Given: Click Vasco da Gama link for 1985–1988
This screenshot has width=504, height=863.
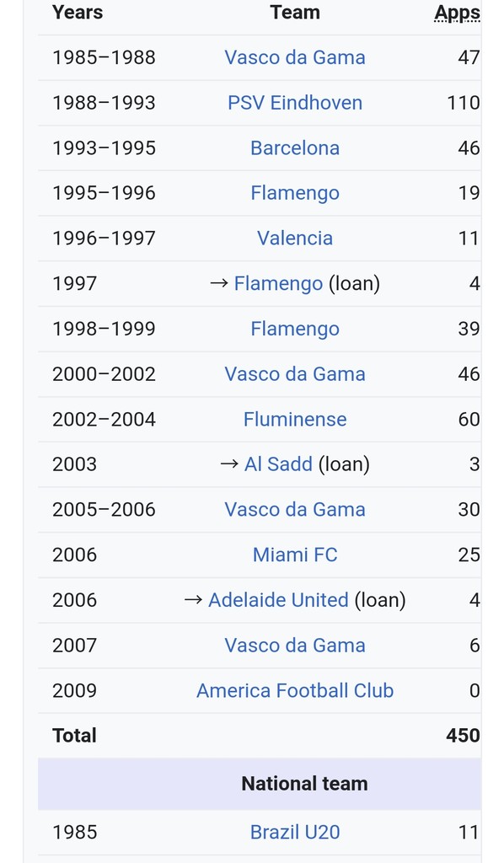Looking at the screenshot, I should (295, 58).
